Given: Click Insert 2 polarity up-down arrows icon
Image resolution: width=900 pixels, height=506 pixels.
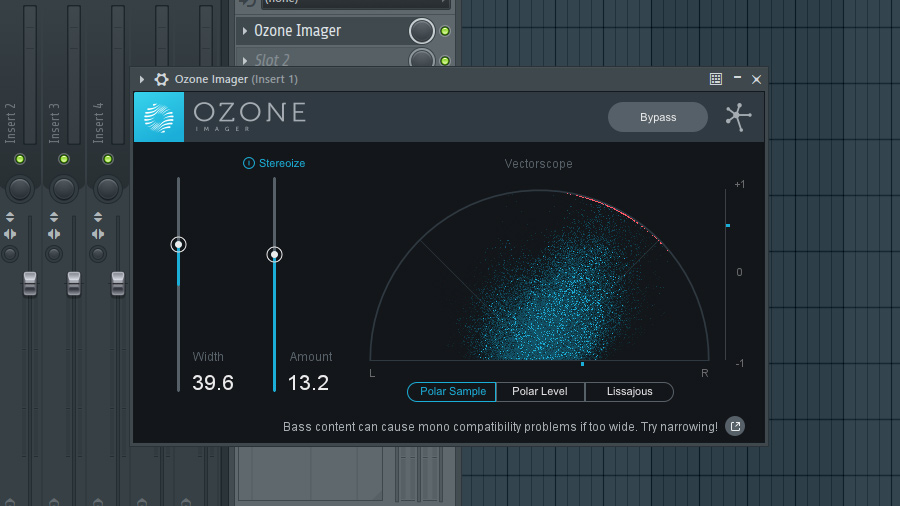Looking at the screenshot, I should 10,217.
